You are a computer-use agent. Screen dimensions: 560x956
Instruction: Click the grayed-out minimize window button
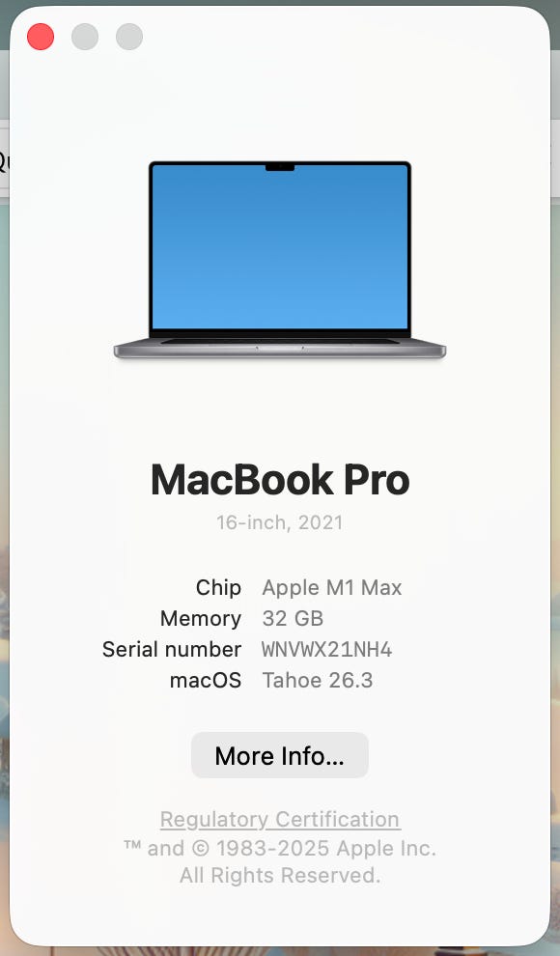(x=85, y=37)
